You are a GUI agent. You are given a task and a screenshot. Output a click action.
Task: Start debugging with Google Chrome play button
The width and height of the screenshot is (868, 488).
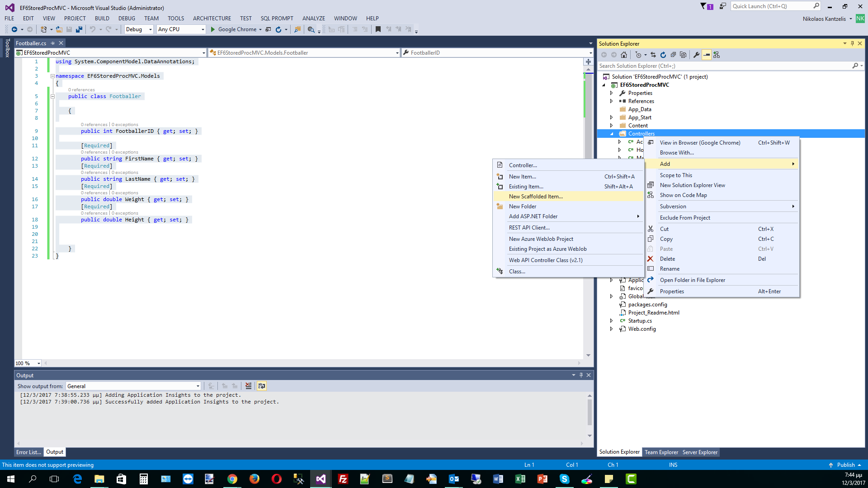click(x=212, y=29)
